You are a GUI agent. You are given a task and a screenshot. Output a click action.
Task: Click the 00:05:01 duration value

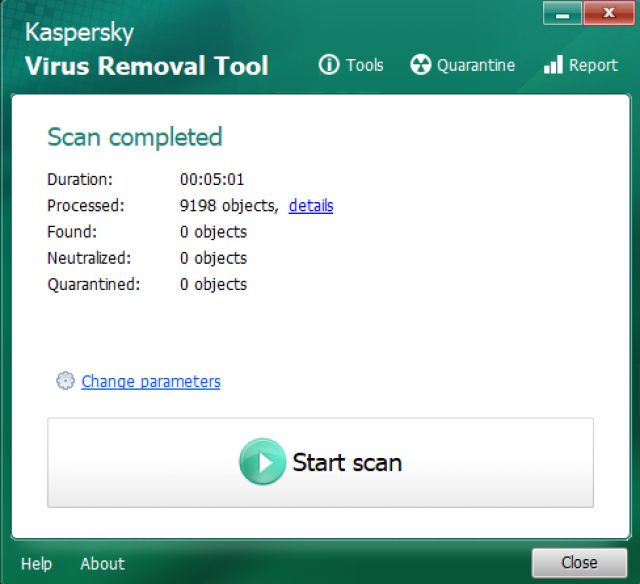click(x=212, y=180)
